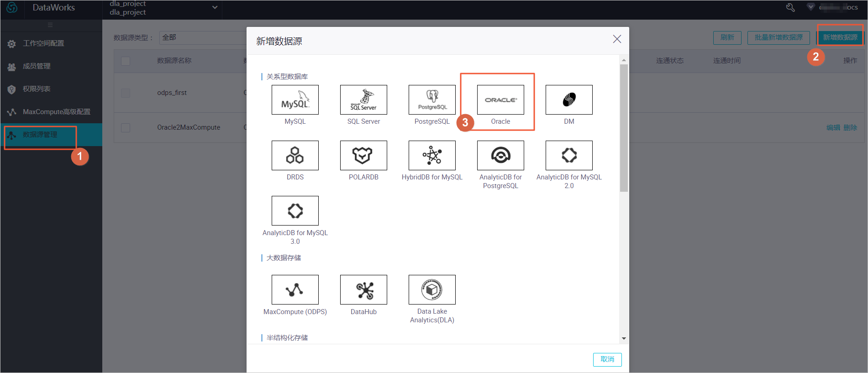Open the wrench tool icon in header
The image size is (868, 373).
pyautogui.click(x=790, y=7)
